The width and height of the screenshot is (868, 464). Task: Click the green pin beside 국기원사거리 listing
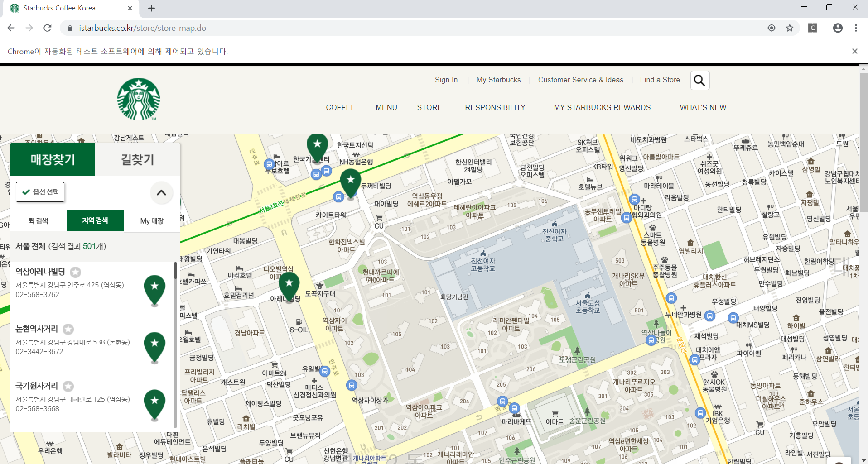coord(154,405)
